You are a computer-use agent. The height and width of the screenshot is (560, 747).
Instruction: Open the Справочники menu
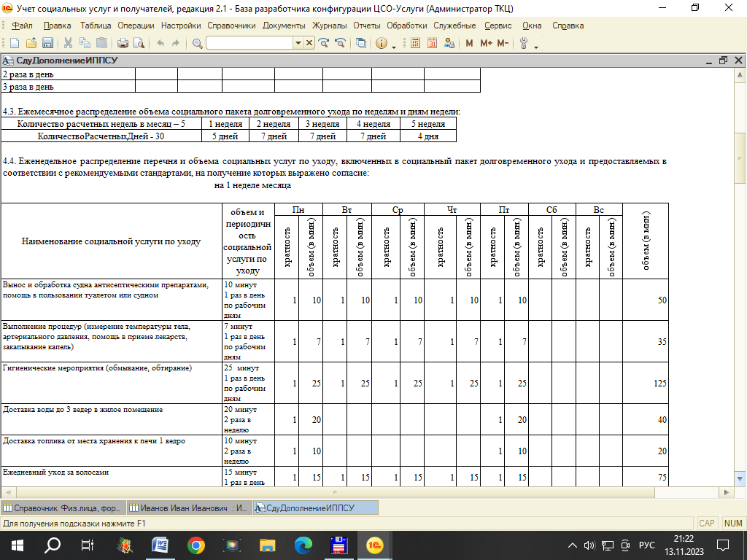click(231, 26)
